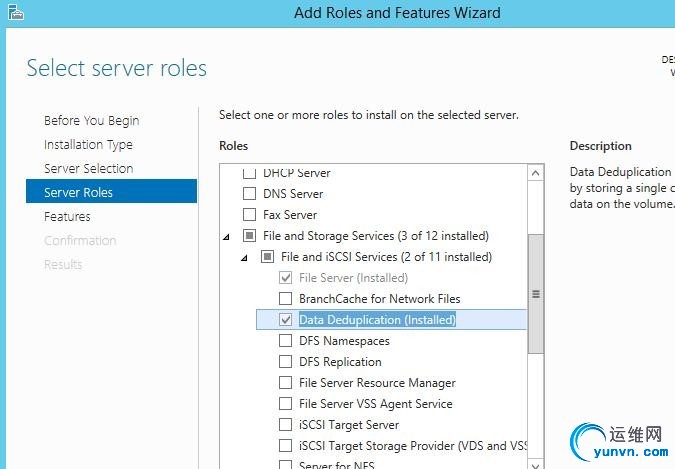Open the Features wizard page
Viewport: 675px width, 469px height.
coord(67,217)
